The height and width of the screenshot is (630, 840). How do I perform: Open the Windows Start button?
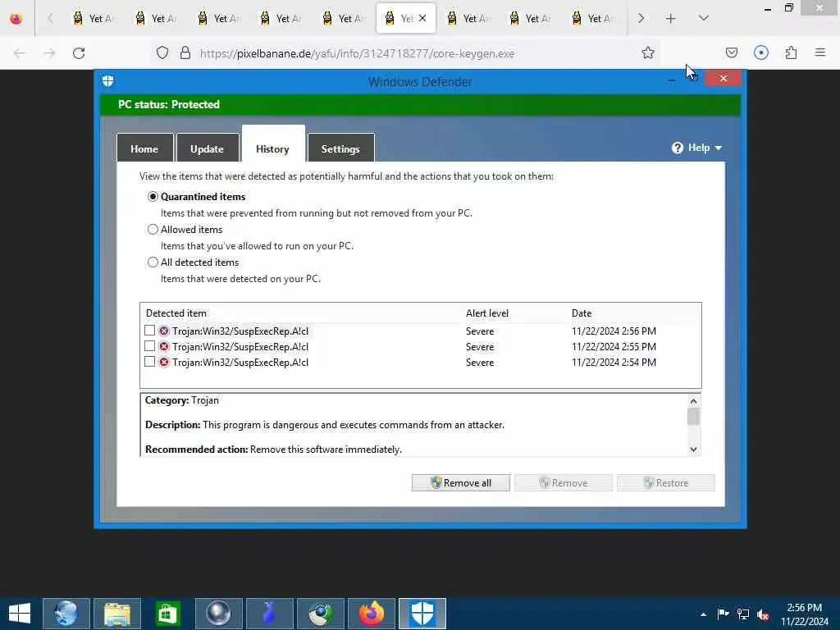coord(20,614)
